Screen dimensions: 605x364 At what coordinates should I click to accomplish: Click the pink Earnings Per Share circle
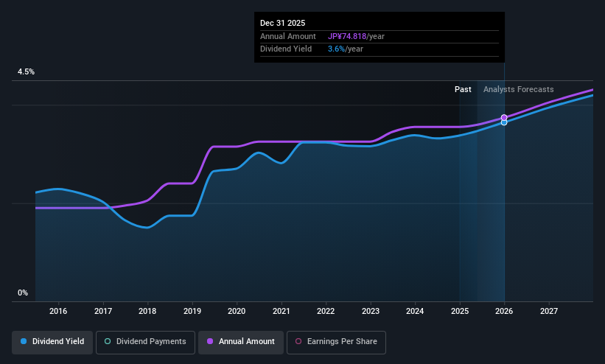[298, 341]
